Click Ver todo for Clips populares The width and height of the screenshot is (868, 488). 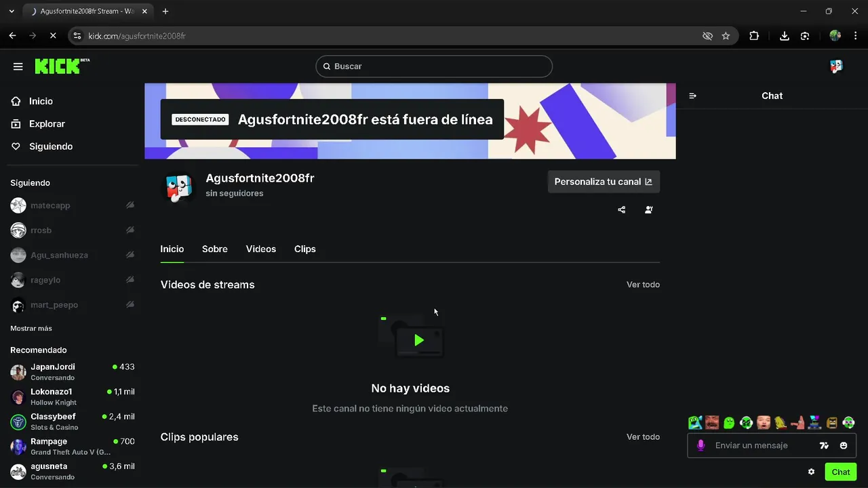click(x=643, y=437)
